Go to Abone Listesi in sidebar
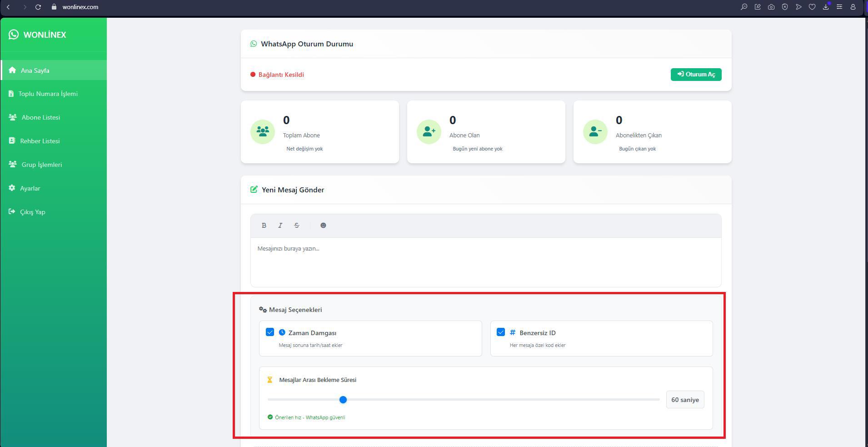This screenshot has height=447, width=868. [40, 117]
